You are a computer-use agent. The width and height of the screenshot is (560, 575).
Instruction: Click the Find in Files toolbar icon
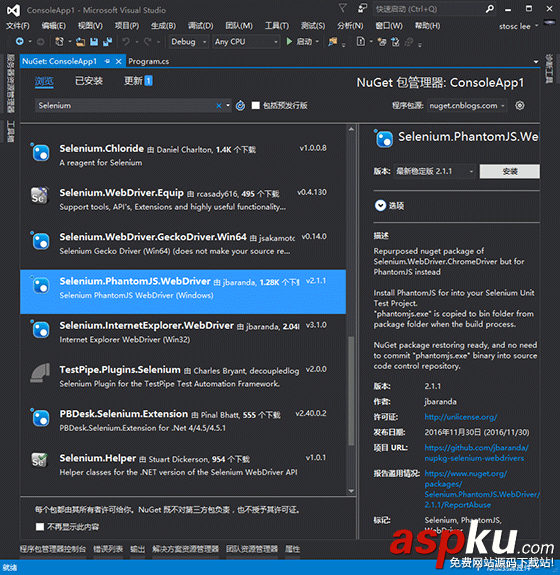click(x=333, y=42)
